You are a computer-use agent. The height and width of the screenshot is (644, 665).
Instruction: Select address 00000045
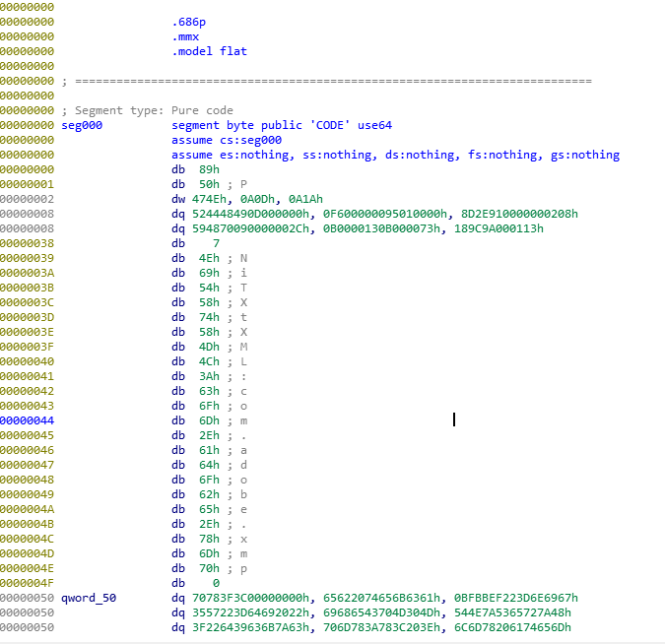point(28,436)
